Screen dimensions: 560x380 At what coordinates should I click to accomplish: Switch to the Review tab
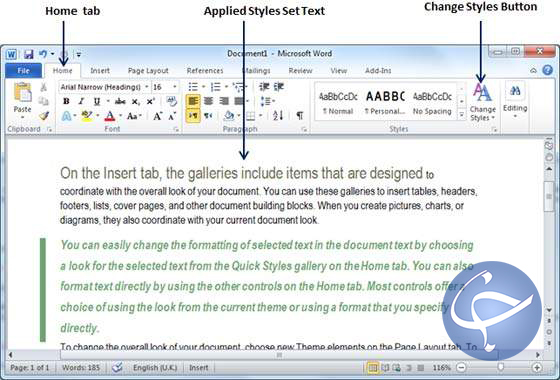coord(300,71)
